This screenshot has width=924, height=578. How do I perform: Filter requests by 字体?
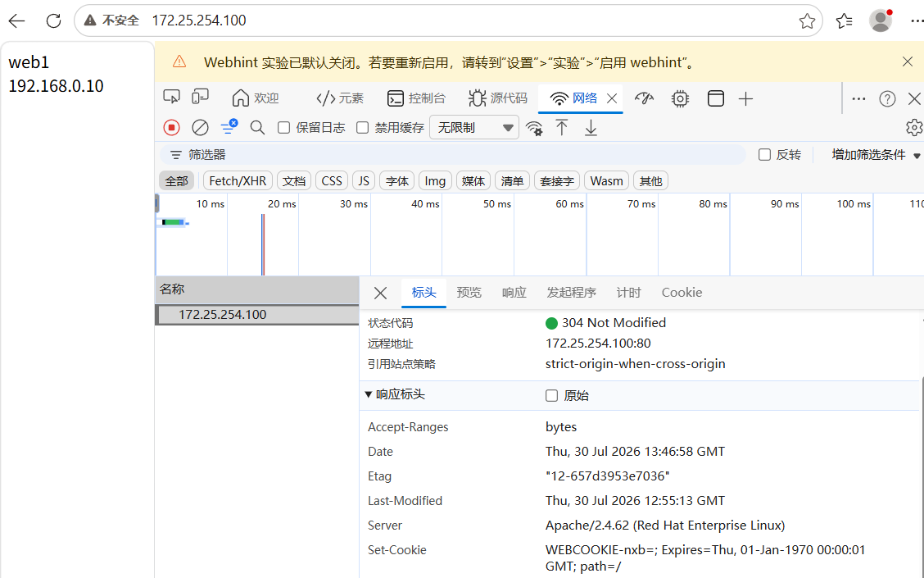pyautogui.click(x=396, y=181)
